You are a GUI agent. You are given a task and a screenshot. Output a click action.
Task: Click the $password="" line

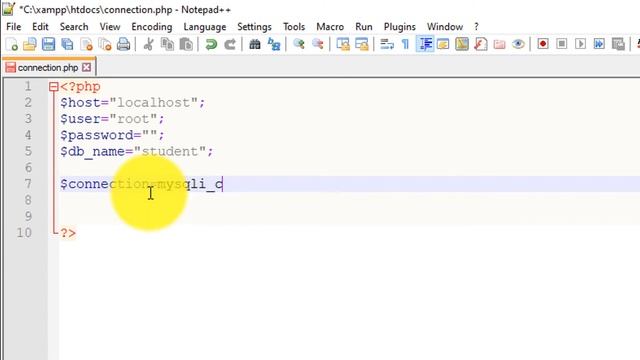[112, 135]
